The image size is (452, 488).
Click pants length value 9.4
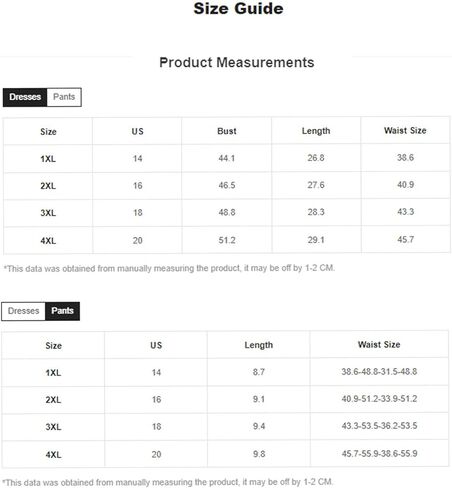259,426
